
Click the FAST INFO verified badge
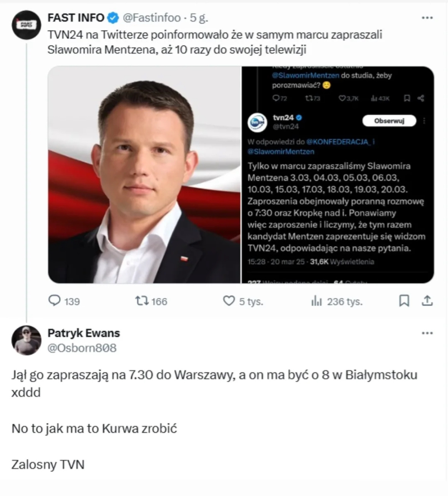coord(113,17)
